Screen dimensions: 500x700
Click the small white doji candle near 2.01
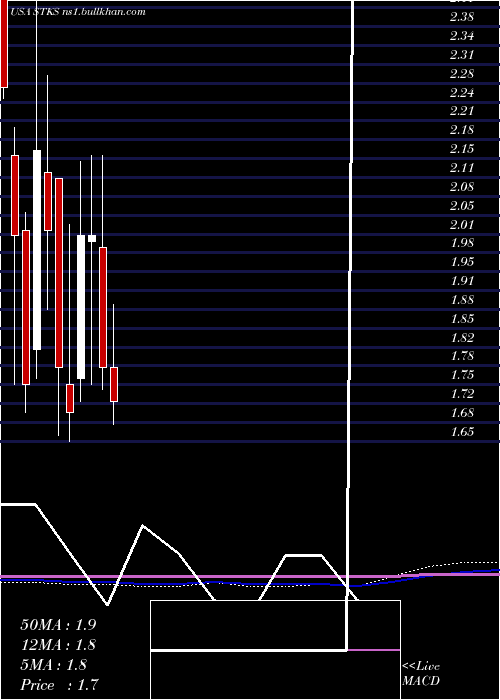tap(92, 238)
